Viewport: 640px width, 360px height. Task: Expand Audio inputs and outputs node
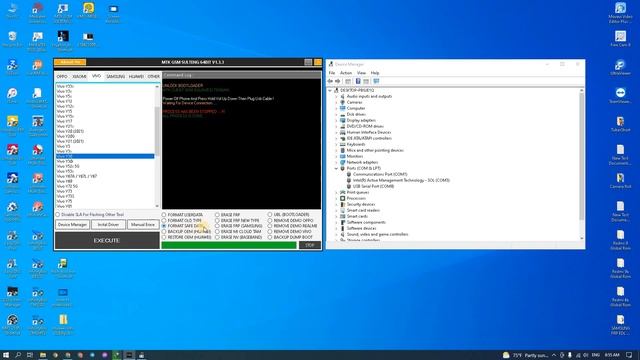click(336, 96)
